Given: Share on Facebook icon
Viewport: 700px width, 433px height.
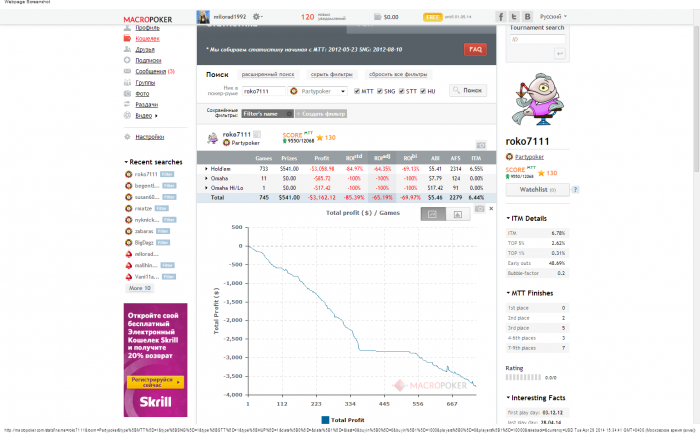Looking at the screenshot, I should [x=500, y=17].
